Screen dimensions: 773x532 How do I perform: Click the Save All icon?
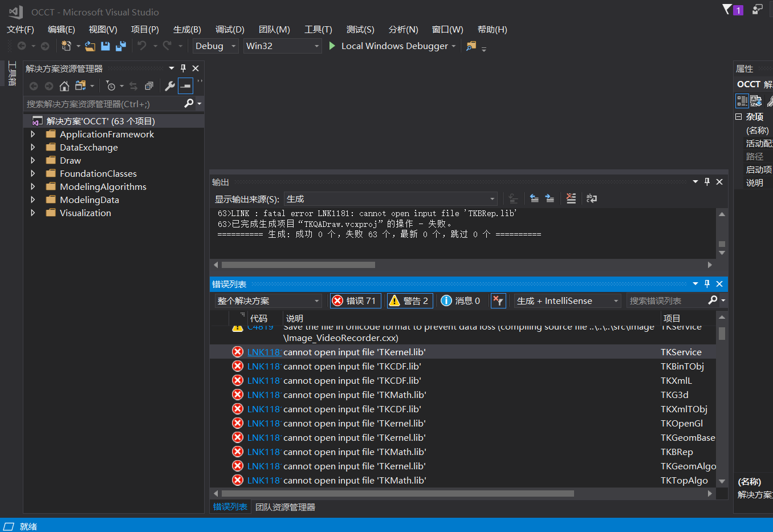(x=121, y=46)
